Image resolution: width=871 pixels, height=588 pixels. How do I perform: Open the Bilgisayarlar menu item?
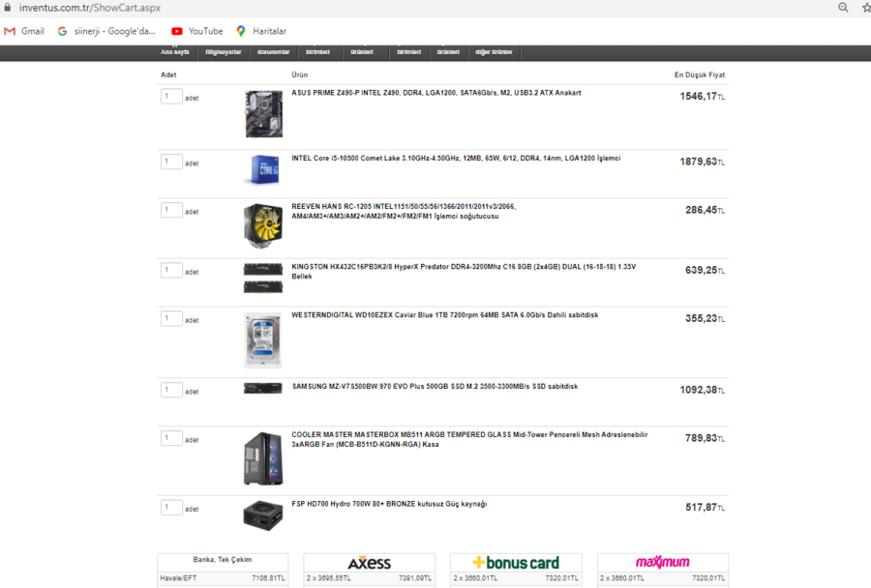224,52
